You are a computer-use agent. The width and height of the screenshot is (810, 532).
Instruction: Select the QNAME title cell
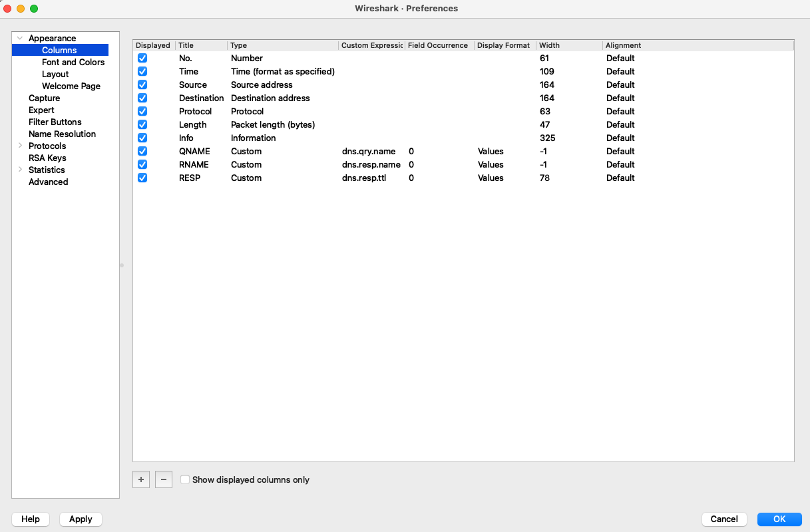tap(194, 151)
